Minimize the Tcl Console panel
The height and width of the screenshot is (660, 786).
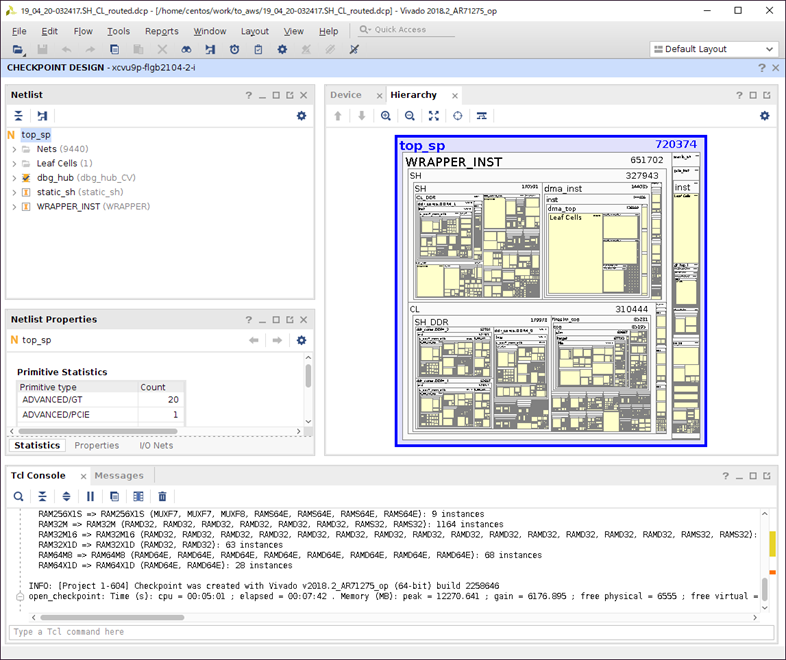(739, 476)
